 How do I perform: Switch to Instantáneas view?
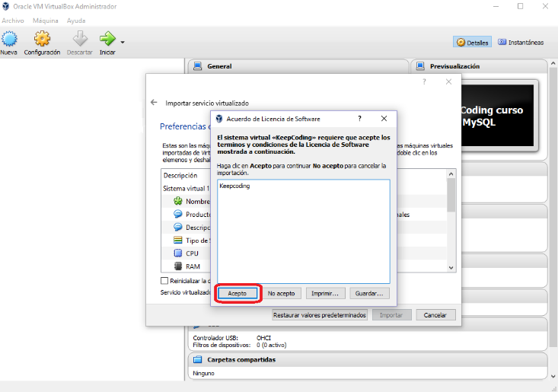[x=521, y=43]
